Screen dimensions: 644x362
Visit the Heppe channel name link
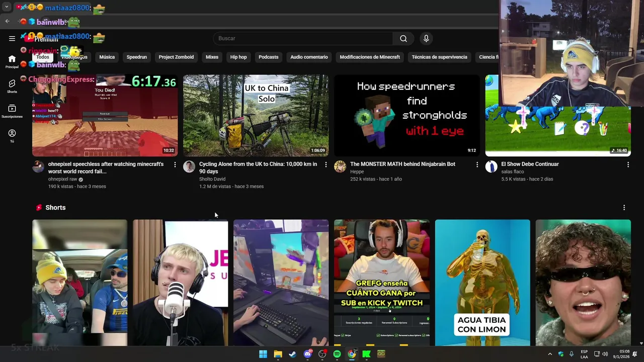tap(357, 171)
